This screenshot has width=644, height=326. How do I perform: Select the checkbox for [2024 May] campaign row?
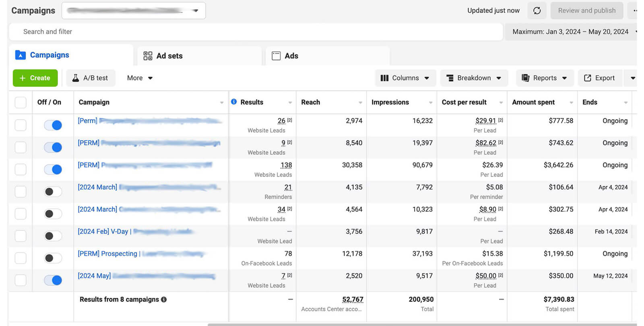(x=21, y=280)
